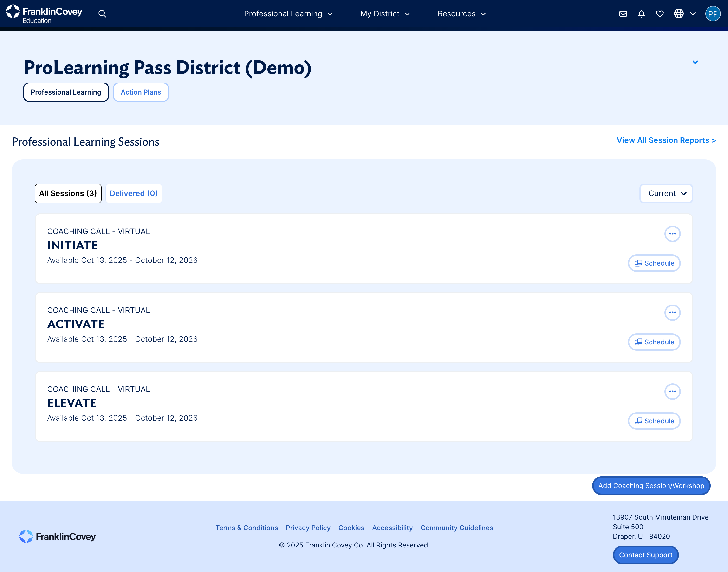Open three-dot menu for ACTIVATE session
The width and height of the screenshot is (728, 572).
[x=672, y=312]
